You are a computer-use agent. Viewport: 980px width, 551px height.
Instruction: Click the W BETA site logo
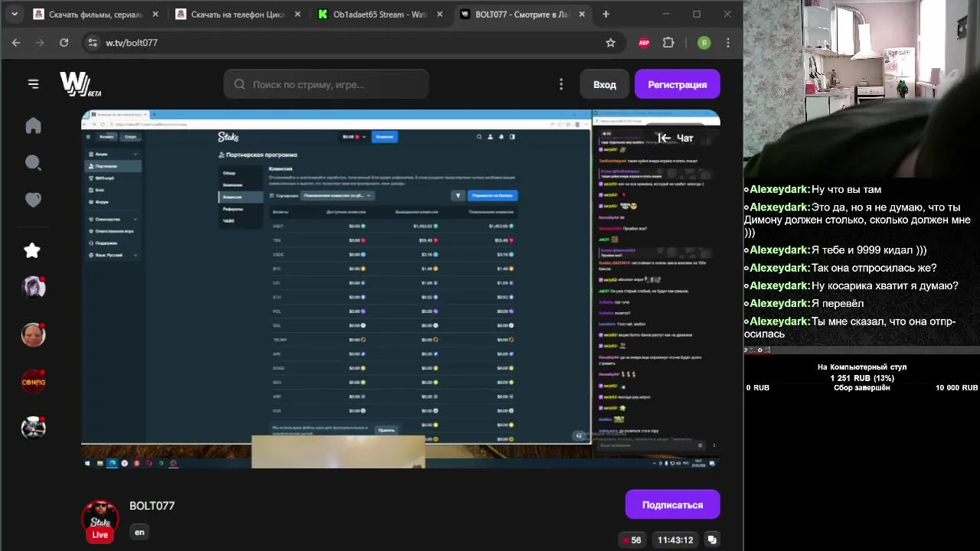click(80, 84)
